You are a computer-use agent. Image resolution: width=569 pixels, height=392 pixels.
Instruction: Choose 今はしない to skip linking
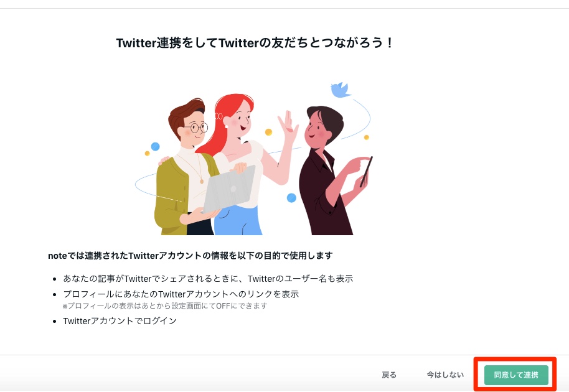pos(445,375)
